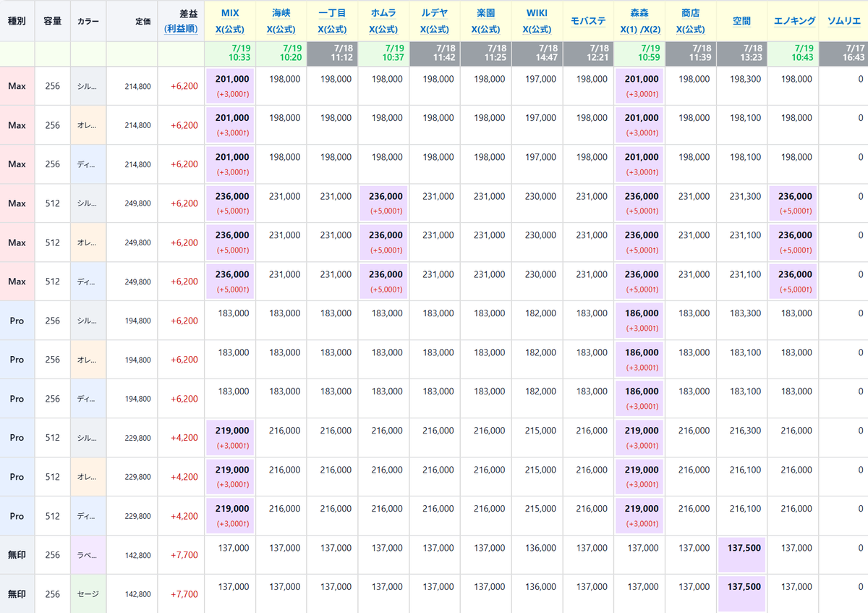Open the X(公式) link under 海峡
The width and height of the screenshot is (868, 613).
coord(281,30)
